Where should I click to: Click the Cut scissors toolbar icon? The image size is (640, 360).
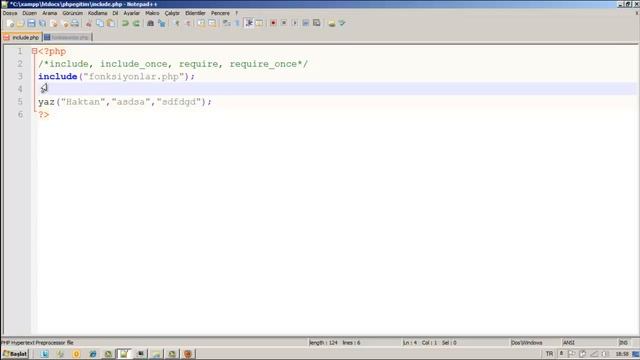click(89, 23)
